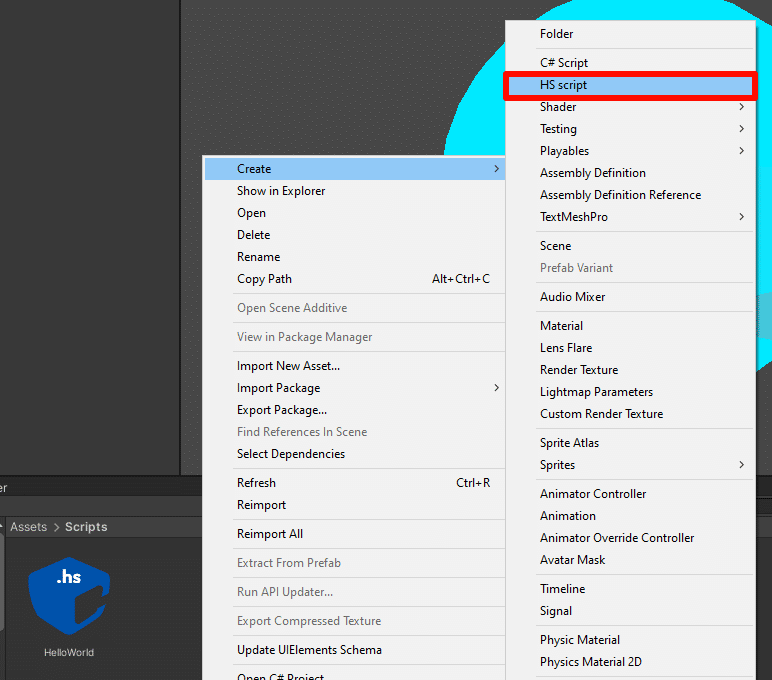Create an Animator Controller

(630, 494)
